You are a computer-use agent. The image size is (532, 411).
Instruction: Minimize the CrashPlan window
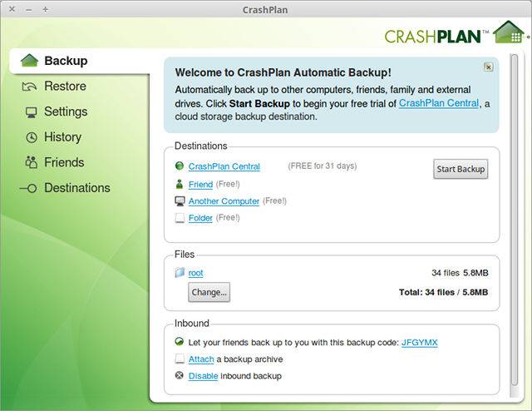pos(29,10)
